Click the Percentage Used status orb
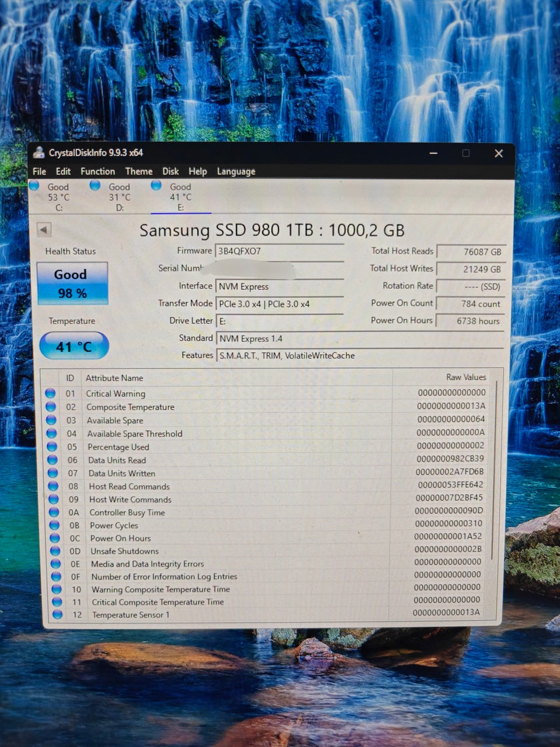This screenshot has height=747, width=560. (x=52, y=446)
